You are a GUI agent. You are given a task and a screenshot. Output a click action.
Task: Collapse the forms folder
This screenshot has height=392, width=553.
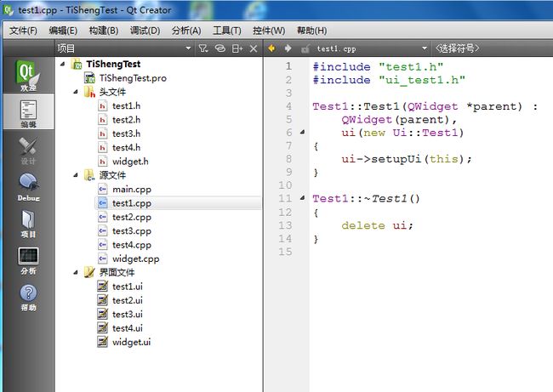tap(76, 272)
